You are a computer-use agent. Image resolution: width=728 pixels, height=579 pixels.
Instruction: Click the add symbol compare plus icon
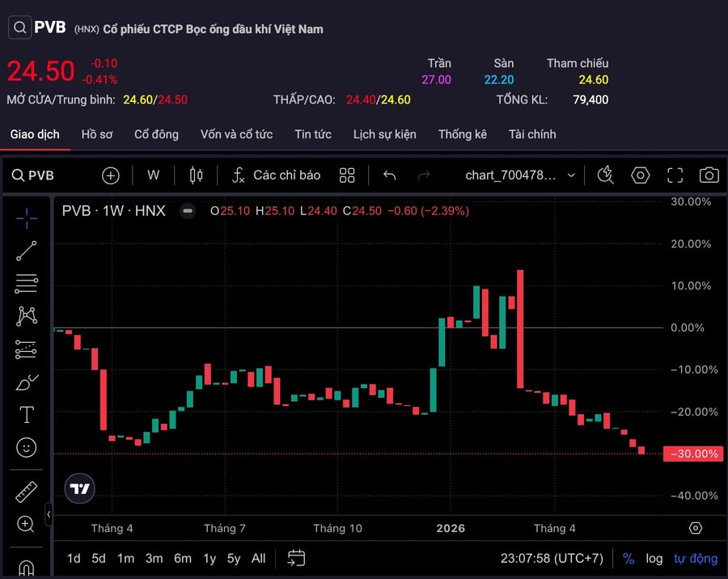[111, 175]
